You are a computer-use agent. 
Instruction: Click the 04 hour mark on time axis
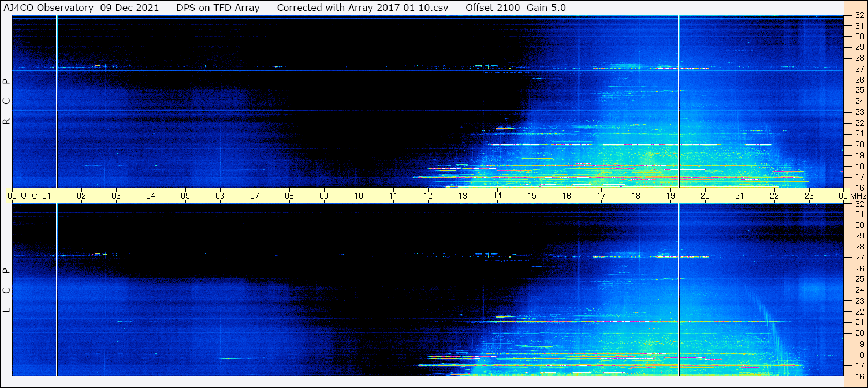point(151,196)
